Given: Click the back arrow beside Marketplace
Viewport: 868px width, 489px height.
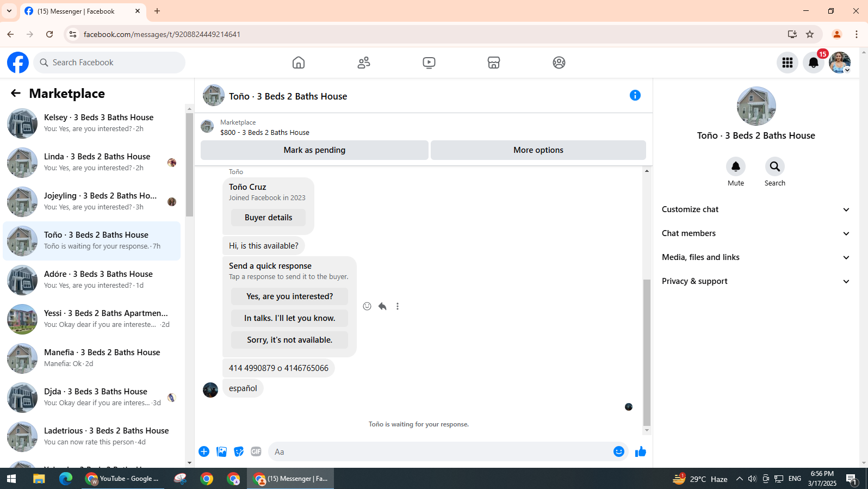Looking at the screenshot, I should coord(16,94).
